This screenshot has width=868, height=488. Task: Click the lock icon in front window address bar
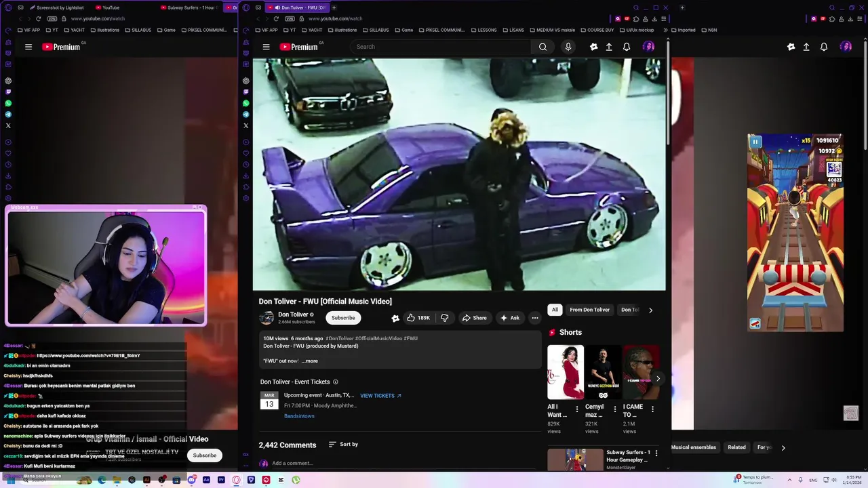pyautogui.click(x=302, y=18)
